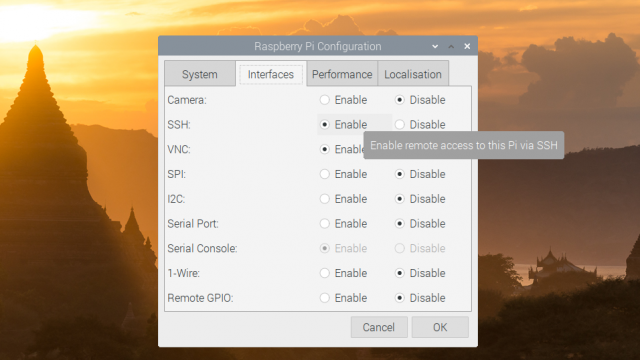Click the Cancel button
This screenshot has width=640, height=360.
pyautogui.click(x=379, y=327)
